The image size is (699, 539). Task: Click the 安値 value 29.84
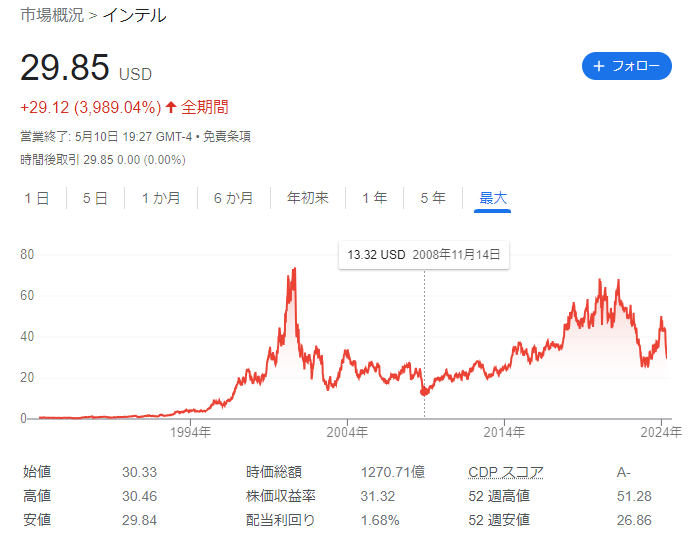(x=140, y=520)
